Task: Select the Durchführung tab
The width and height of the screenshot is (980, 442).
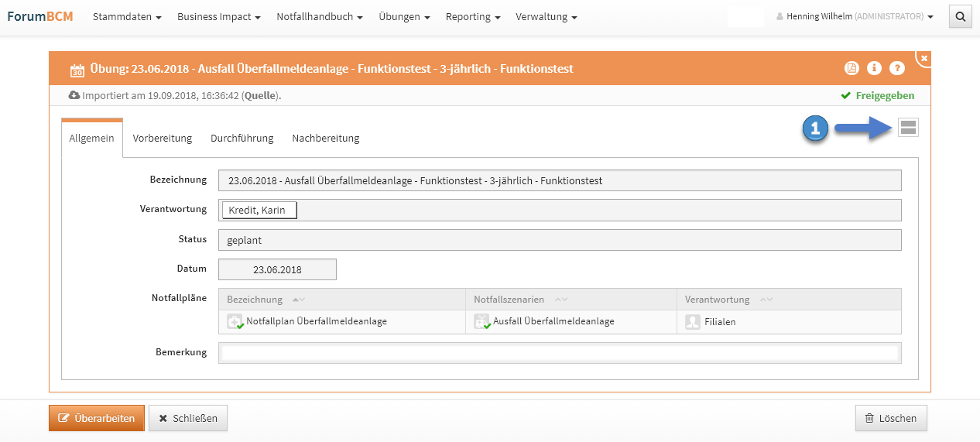Action: (242, 138)
